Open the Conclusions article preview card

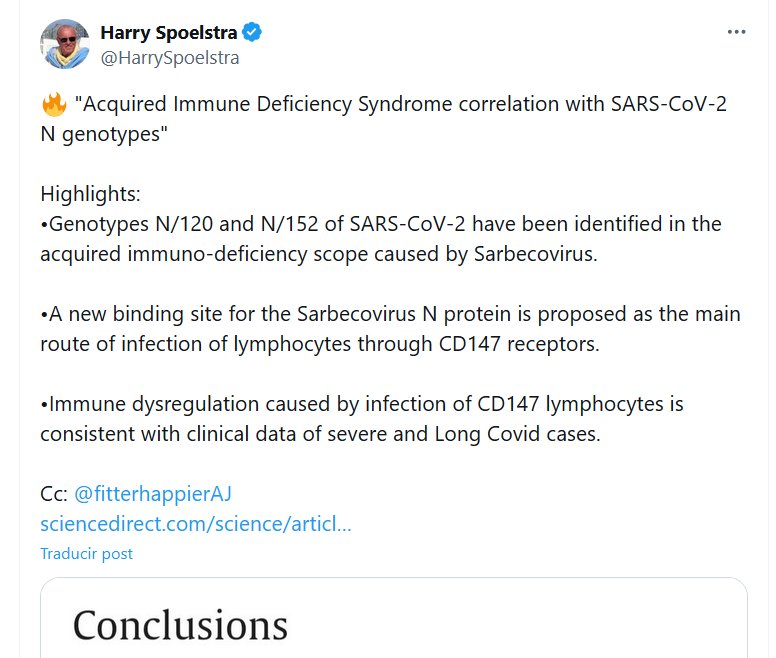coord(393,620)
